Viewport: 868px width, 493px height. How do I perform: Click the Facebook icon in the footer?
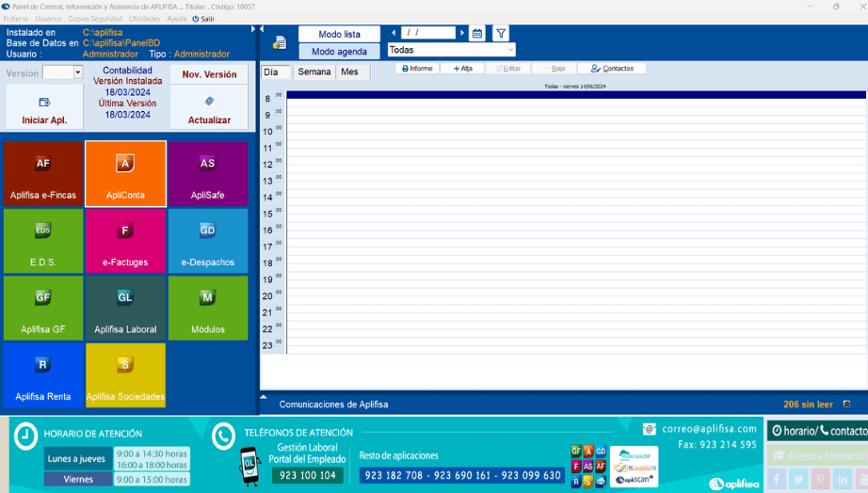[777, 479]
